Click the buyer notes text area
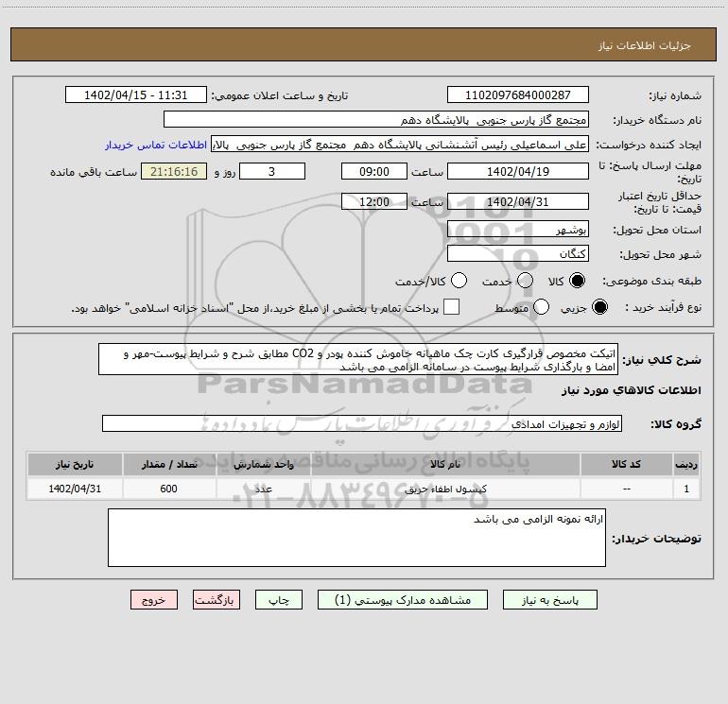728x704 pixels. click(356, 538)
